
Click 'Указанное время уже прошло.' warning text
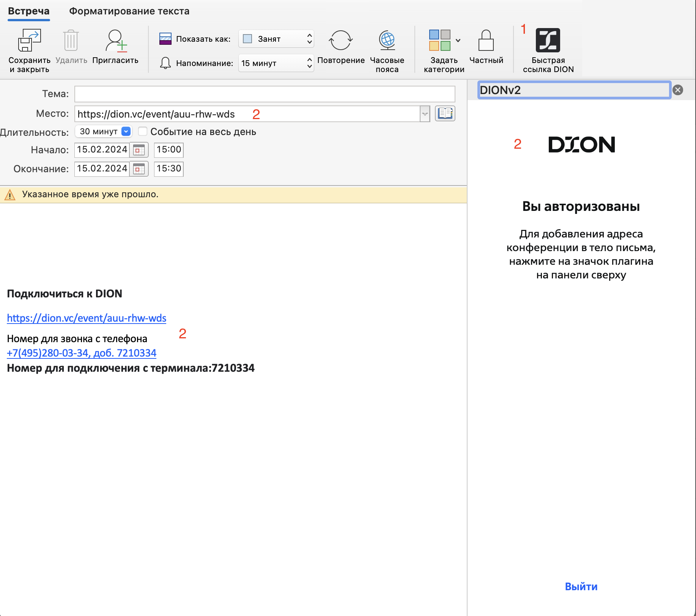[x=90, y=194]
